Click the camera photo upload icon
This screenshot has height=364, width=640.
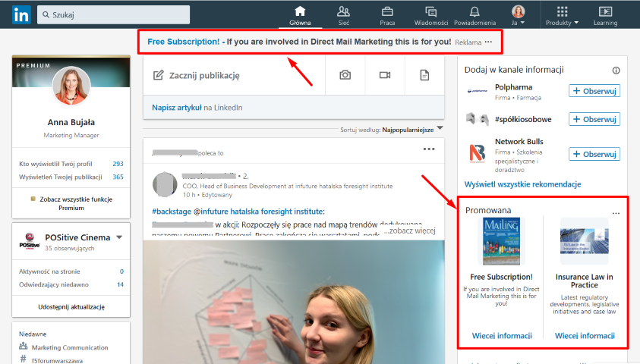point(345,75)
